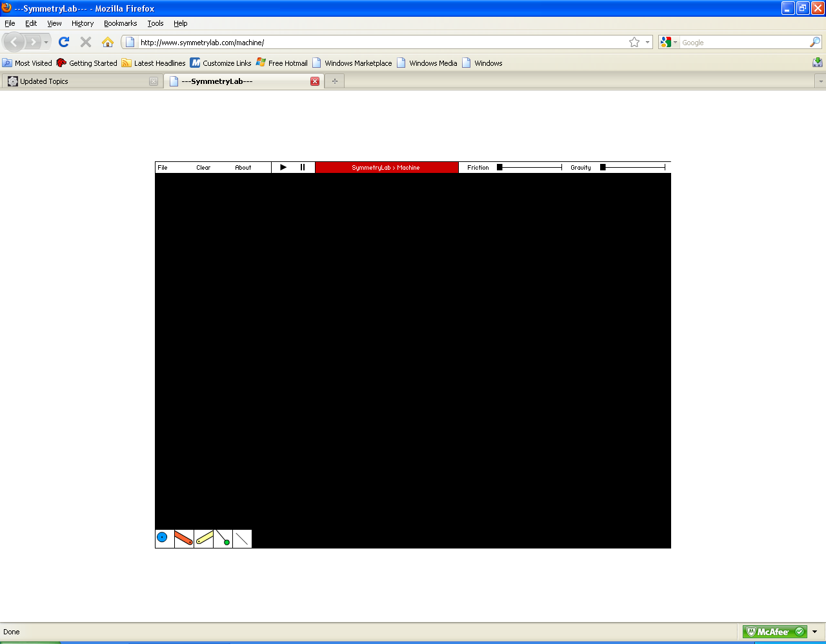The height and width of the screenshot is (644, 826).
Task: Click the page icon in the URL bar
Action: click(130, 42)
